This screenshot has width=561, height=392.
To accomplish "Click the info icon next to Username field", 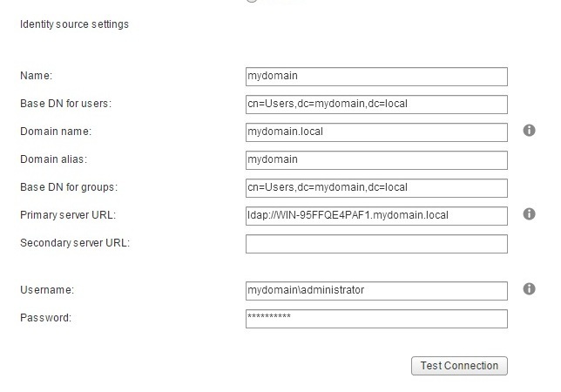I will click(x=529, y=289).
